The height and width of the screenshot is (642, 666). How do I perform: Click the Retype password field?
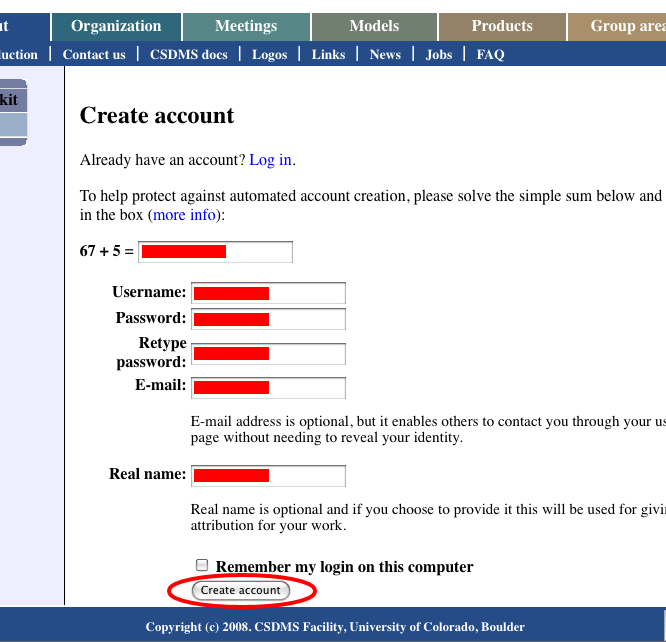(268, 354)
